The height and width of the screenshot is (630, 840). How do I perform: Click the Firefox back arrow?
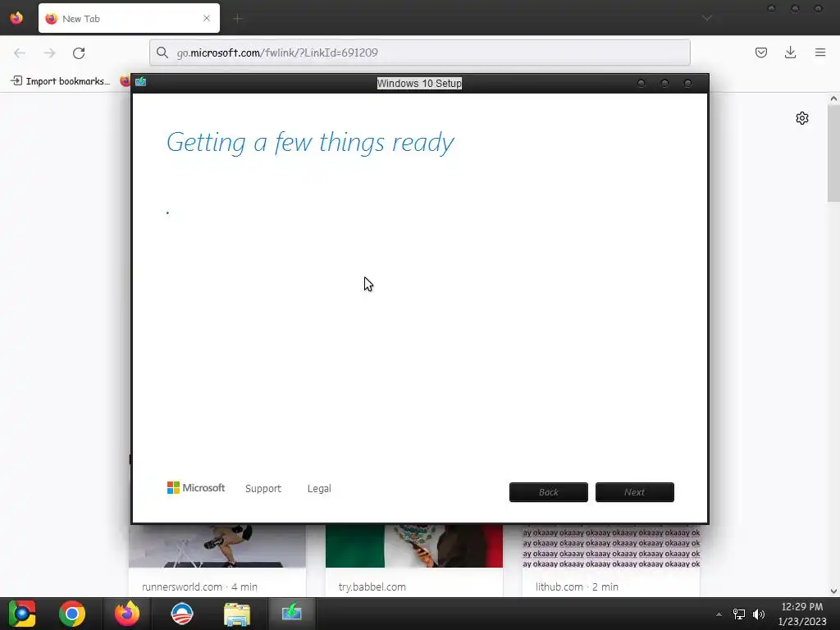pos(20,52)
